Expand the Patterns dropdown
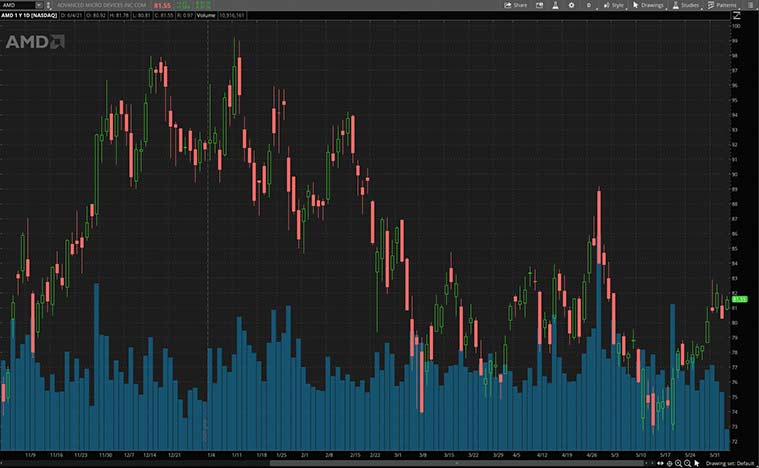The height and width of the screenshot is (468, 759). tap(720, 5)
